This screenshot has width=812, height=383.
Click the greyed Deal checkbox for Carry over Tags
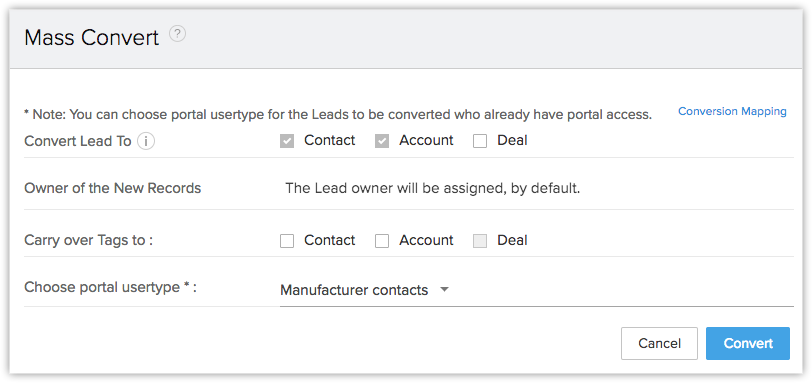(x=480, y=241)
